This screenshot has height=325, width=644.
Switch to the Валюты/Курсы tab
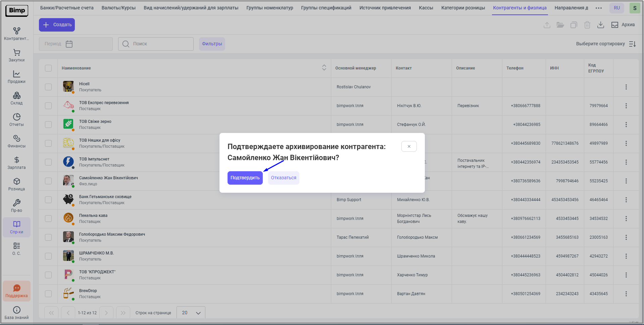(118, 8)
